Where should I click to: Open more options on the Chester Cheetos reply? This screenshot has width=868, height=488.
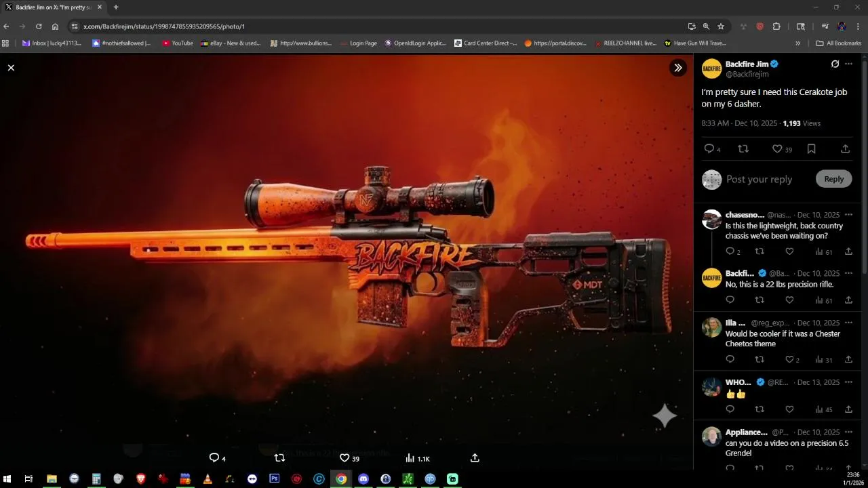848,323
